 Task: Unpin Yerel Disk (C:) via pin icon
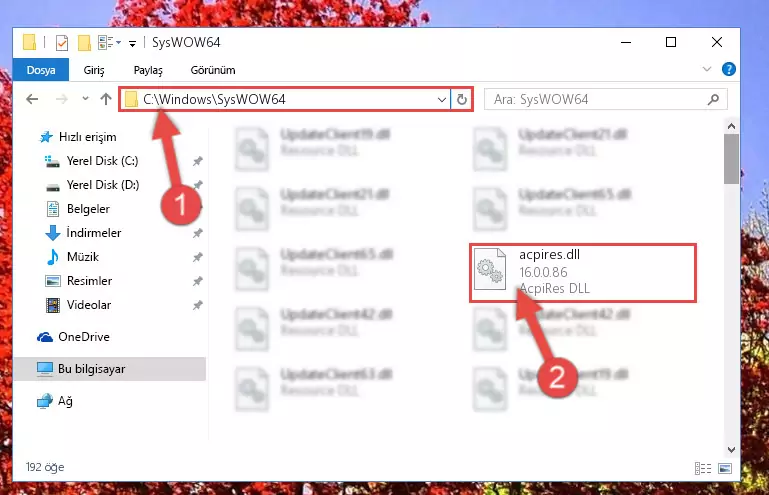coord(198,161)
